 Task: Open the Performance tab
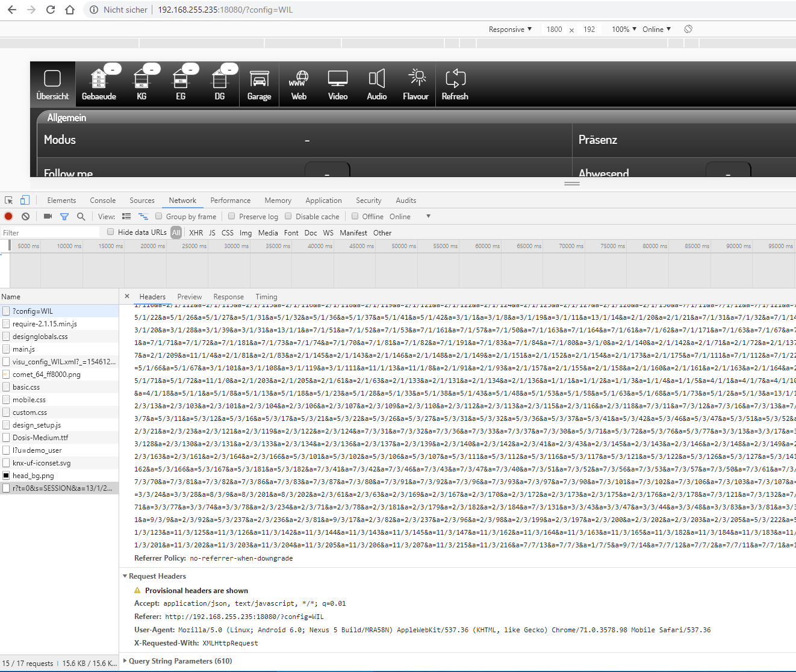pyautogui.click(x=231, y=201)
